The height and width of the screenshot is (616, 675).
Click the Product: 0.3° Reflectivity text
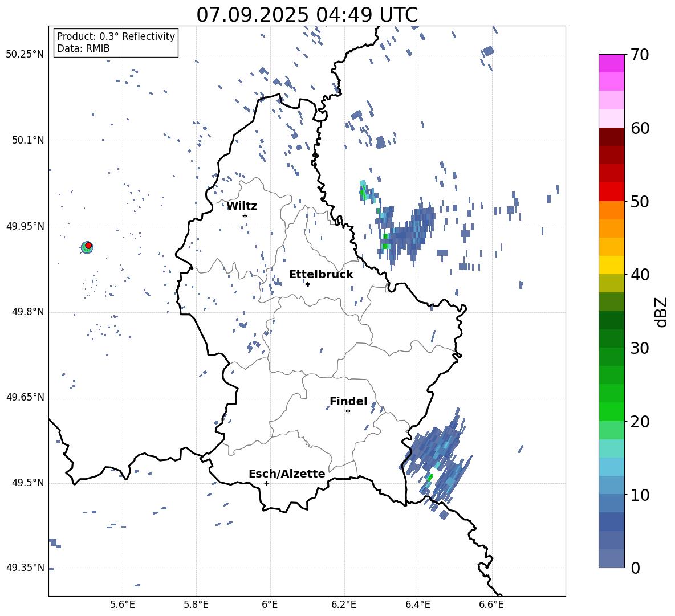[116, 36]
